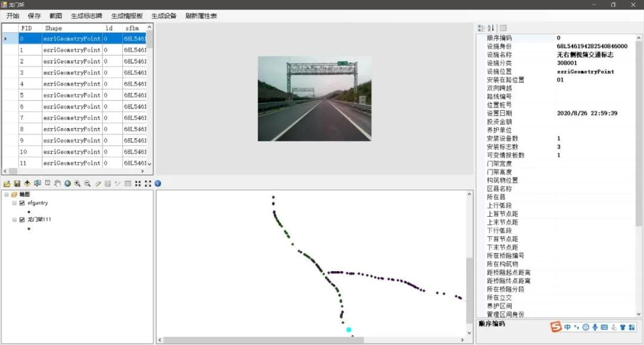Select the Zoom In magnifier tool
This screenshot has width=644, height=345.
tap(78, 184)
